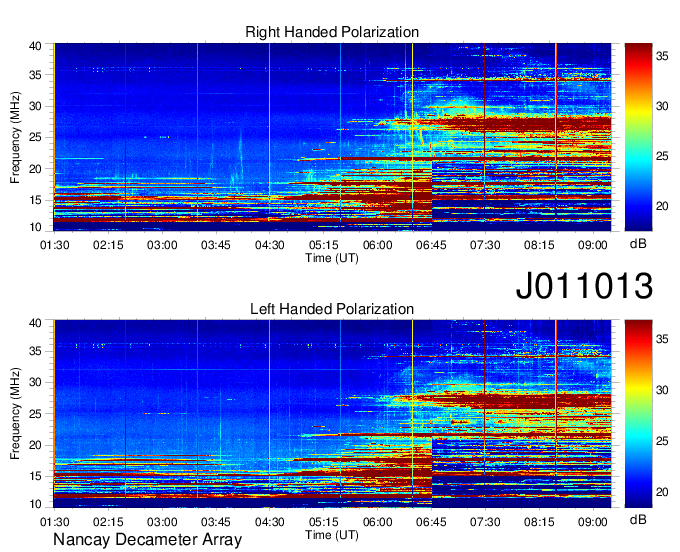Viewport: 680px width, 552px height.
Task: Click the "09:00" tick under Left Handed plot
Action: coord(592,522)
